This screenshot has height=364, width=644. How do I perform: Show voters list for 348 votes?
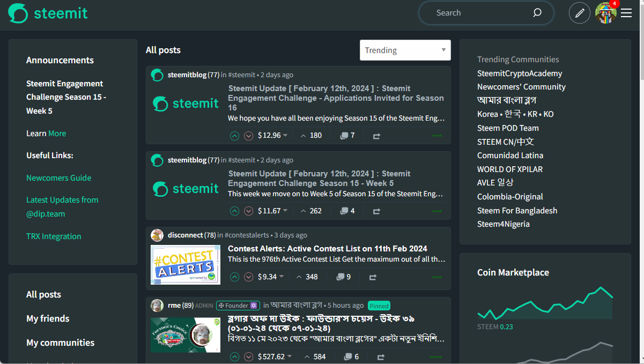click(x=307, y=277)
